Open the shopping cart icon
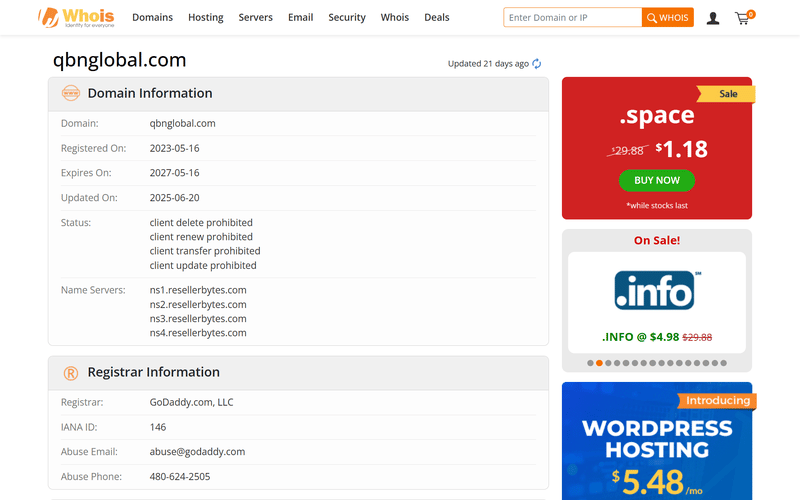 tap(744, 18)
